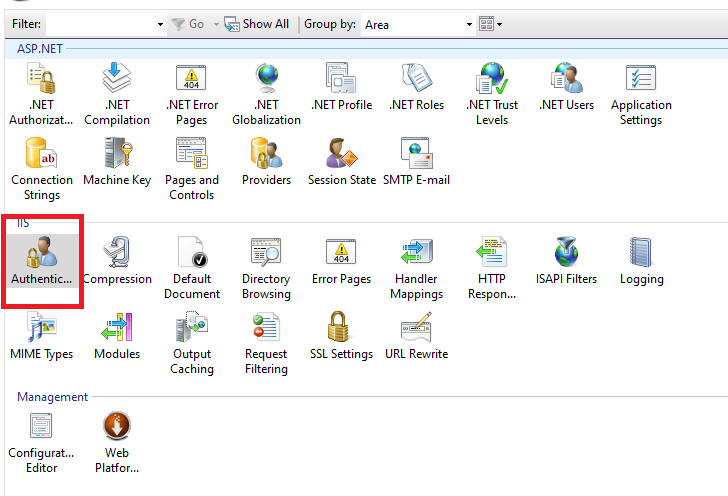
Task: Open Handler Mappings feature
Action: [416, 268]
